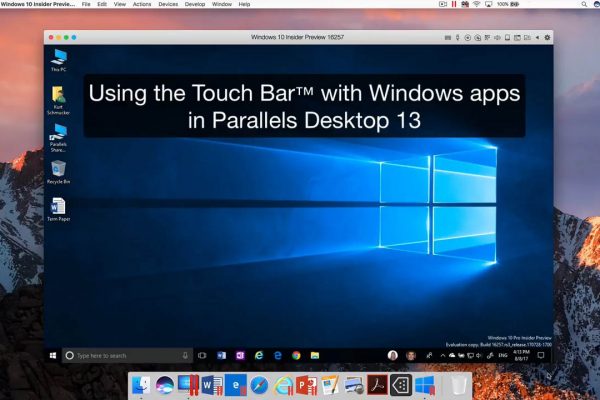This screenshot has width=600, height=400.
Task: Open the Wi-Fi menu bar icon
Action: click(476, 4)
